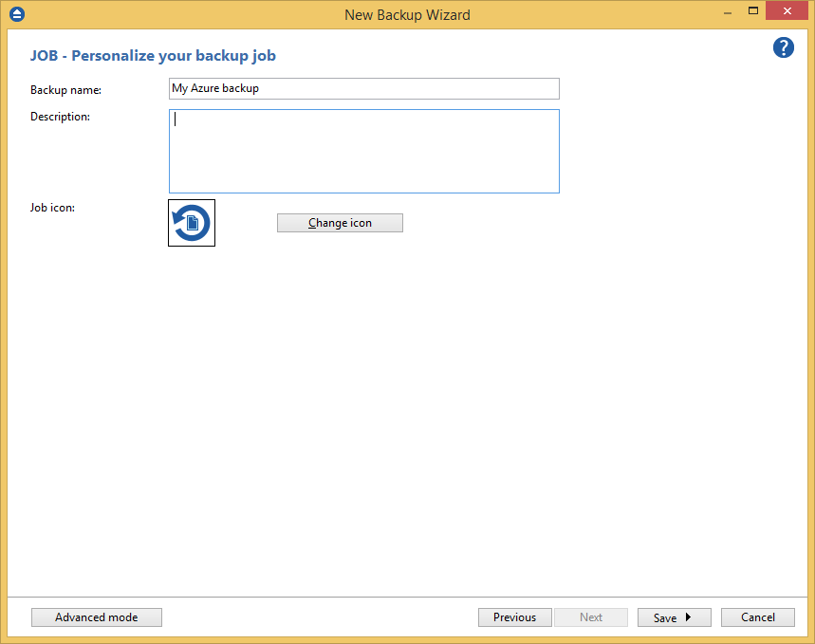Screen dimensions: 815x644
Task: Click the application icon in the title bar
Action: tap(15, 14)
